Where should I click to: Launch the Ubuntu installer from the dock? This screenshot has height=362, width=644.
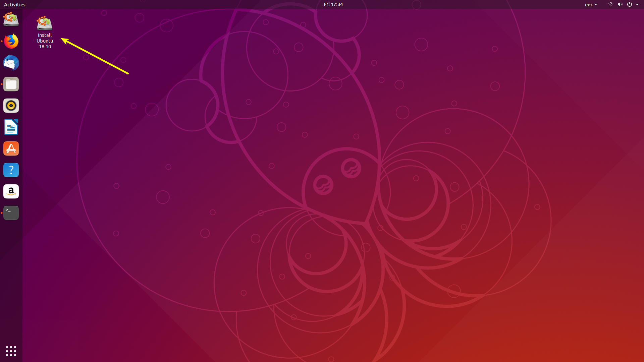tap(11, 19)
